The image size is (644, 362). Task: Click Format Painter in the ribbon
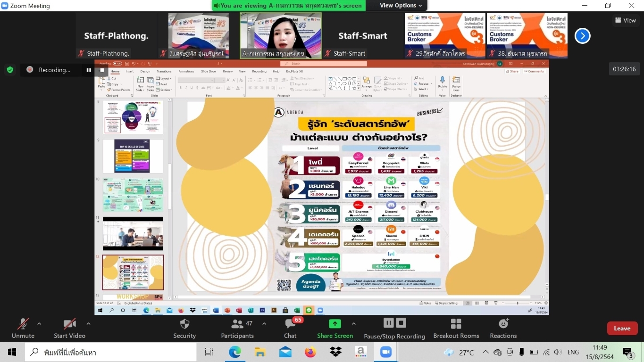[118, 90]
